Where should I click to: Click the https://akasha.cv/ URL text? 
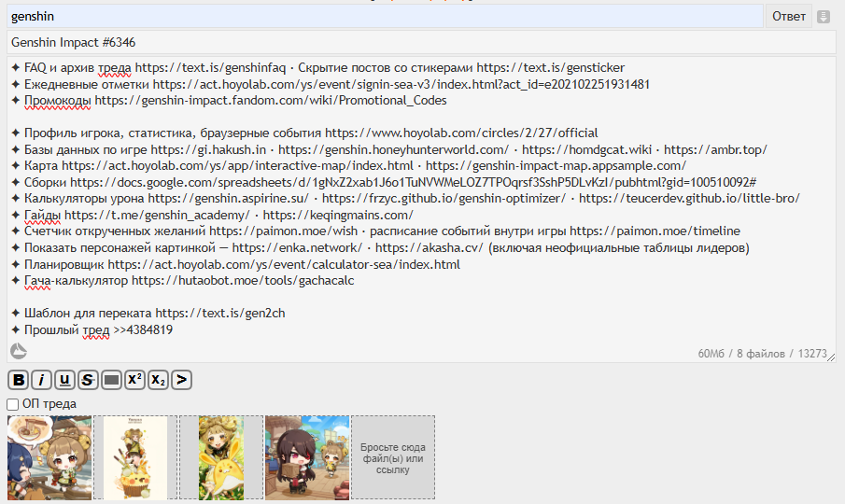[x=430, y=248]
